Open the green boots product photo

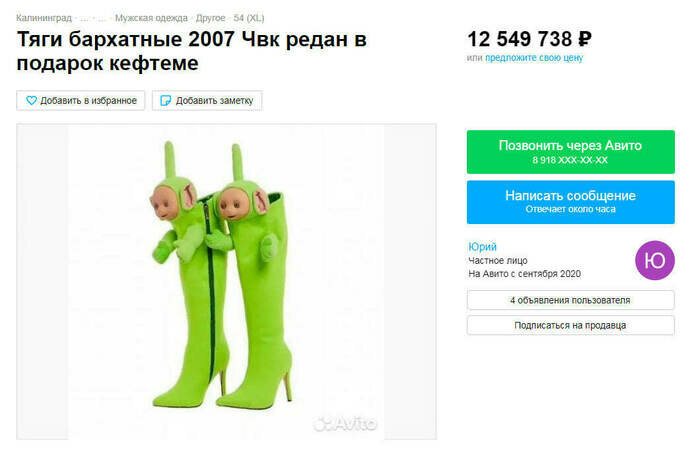tap(226, 281)
